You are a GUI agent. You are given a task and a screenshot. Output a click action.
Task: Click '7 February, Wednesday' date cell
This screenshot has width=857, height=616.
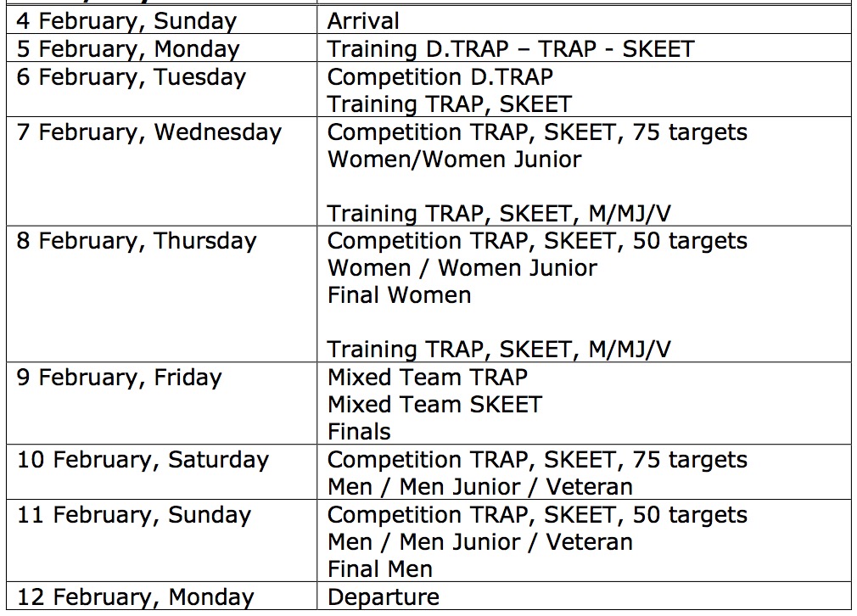pyautogui.click(x=161, y=171)
